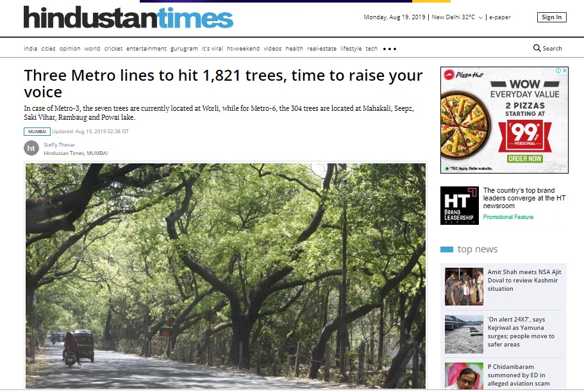
Task: Open Amit Shah NSA Doval news thumbnail
Action: [x=463, y=286]
